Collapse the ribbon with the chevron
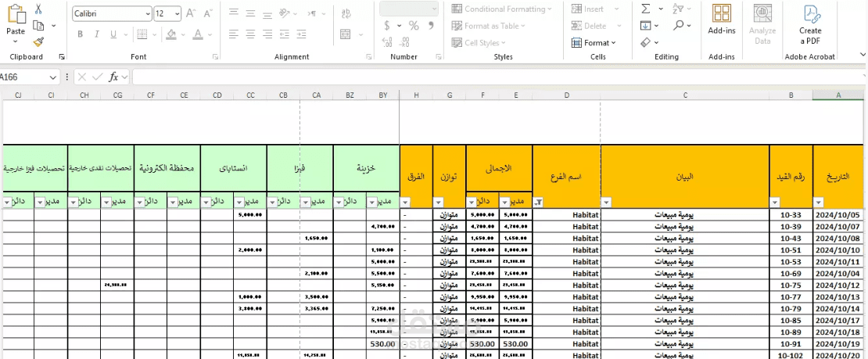This screenshot has width=868, height=359. [863, 54]
